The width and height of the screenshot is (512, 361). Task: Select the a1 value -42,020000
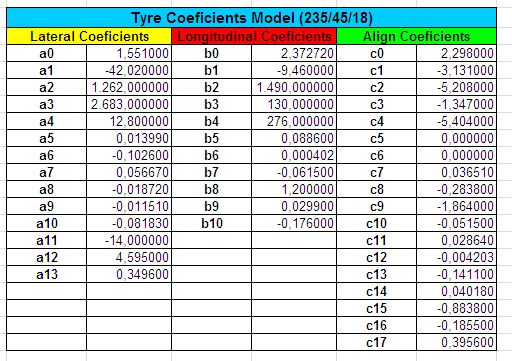129,70
